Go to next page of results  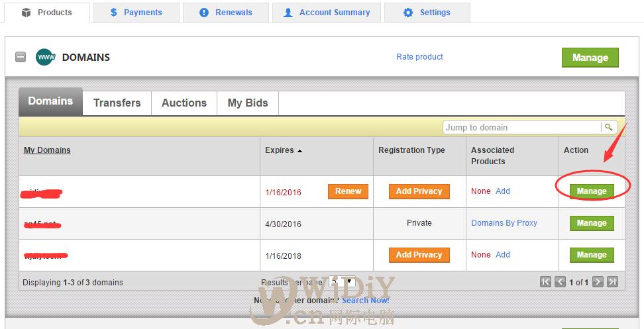598,282
